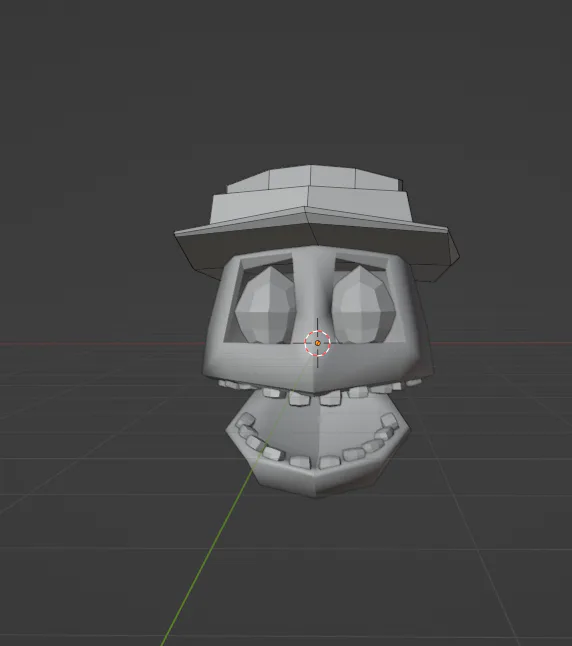Select the hat's middle tier section
Viewport: 572px width, 646px height.
pyautogui.click(x=311, y=206)
